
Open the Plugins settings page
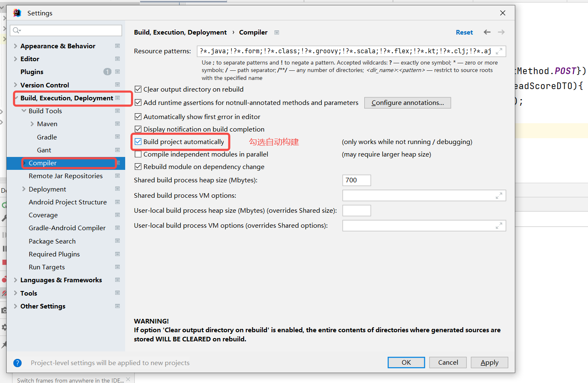coord(32,72)
